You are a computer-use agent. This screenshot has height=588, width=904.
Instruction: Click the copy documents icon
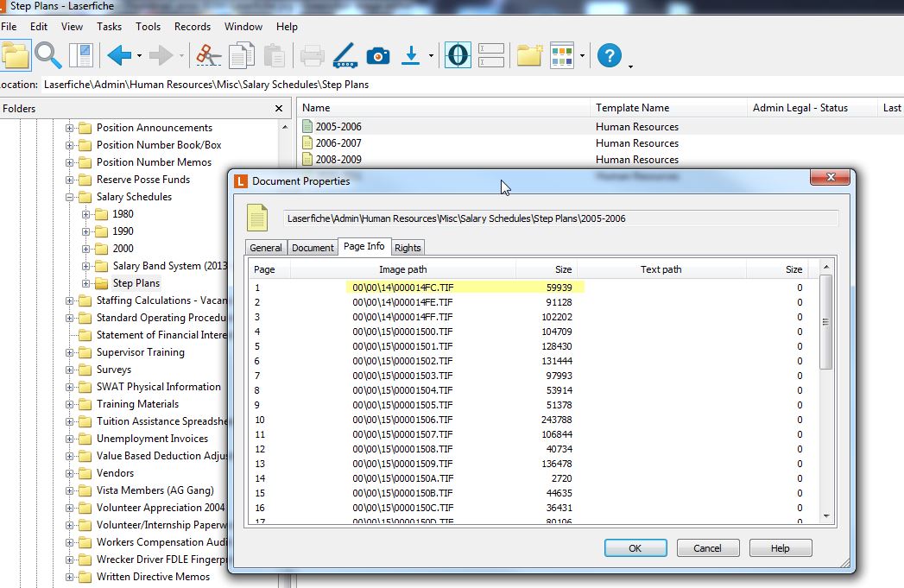point(241,56)
